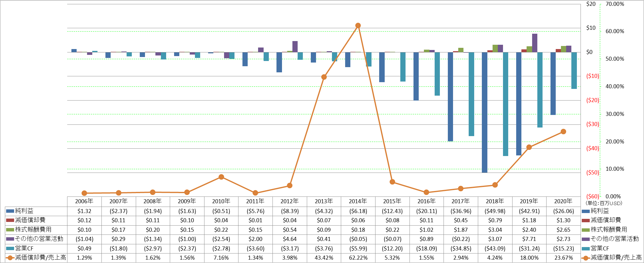The height and width of the screenshot is (263, 644).
Task: Click the 2019 purple その他の営業活動 bar
Action: [535, 43]
